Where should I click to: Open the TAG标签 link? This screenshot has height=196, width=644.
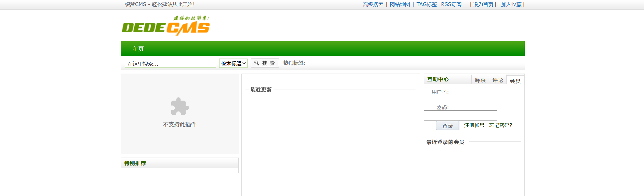point(427,4)
